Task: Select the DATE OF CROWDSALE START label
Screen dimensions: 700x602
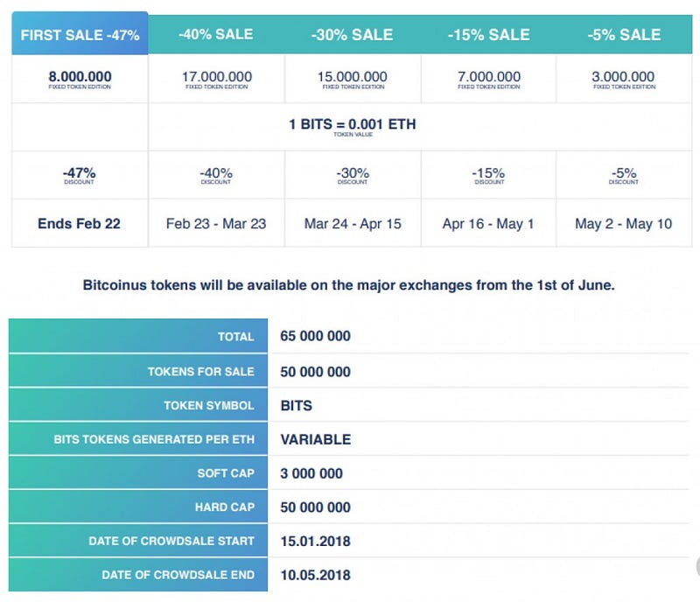Action: [171, 541]
